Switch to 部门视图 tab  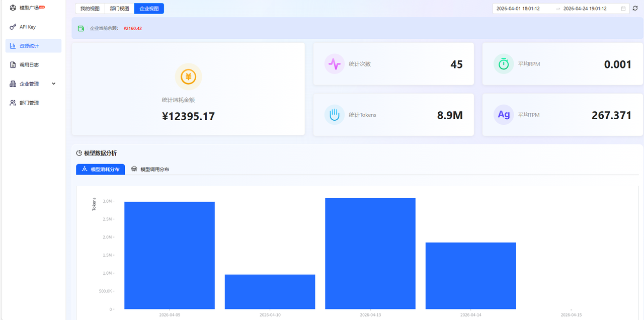120,9
